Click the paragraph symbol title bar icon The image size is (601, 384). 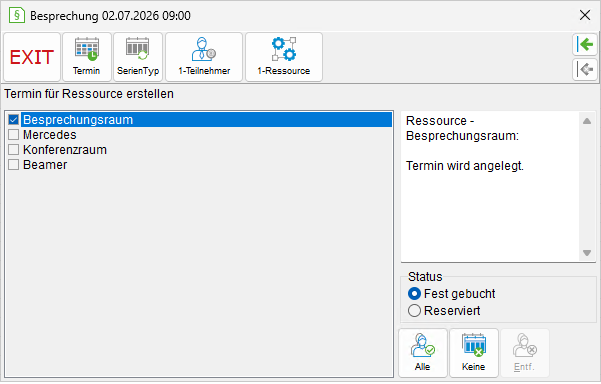16,15
